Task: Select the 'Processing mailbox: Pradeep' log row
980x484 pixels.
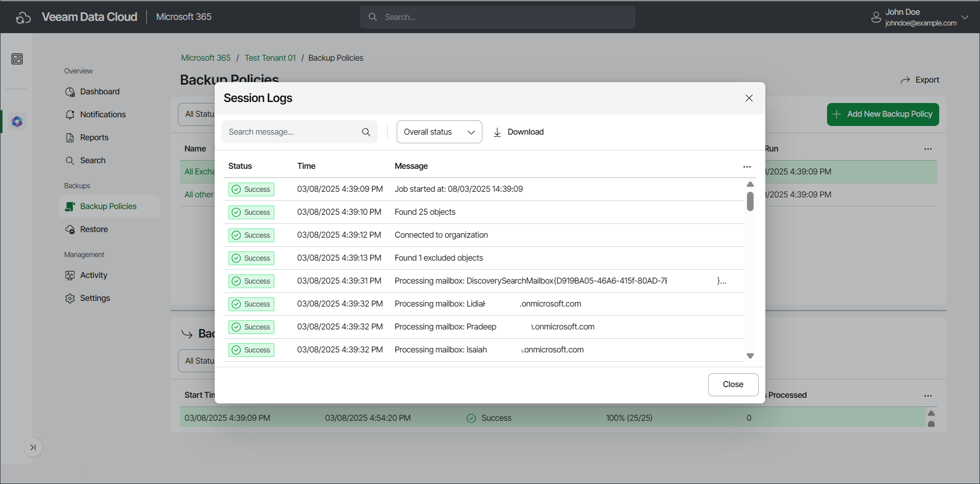Action: coord(484,327)
